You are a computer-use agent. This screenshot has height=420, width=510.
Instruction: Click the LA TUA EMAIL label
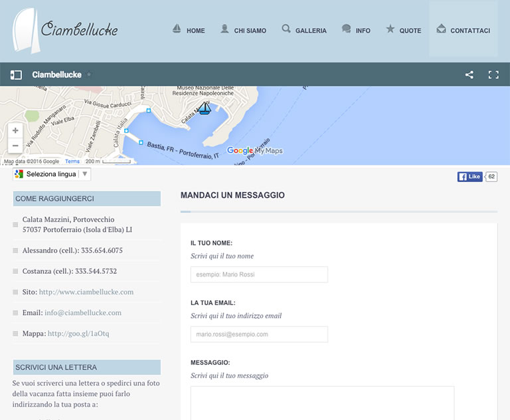[213, 303]
